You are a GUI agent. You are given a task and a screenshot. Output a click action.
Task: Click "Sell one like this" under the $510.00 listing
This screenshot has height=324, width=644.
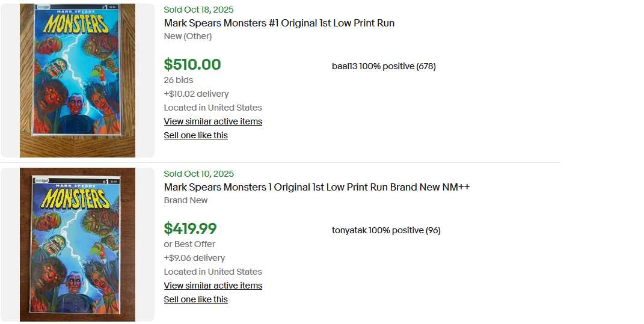pos(195,135)
